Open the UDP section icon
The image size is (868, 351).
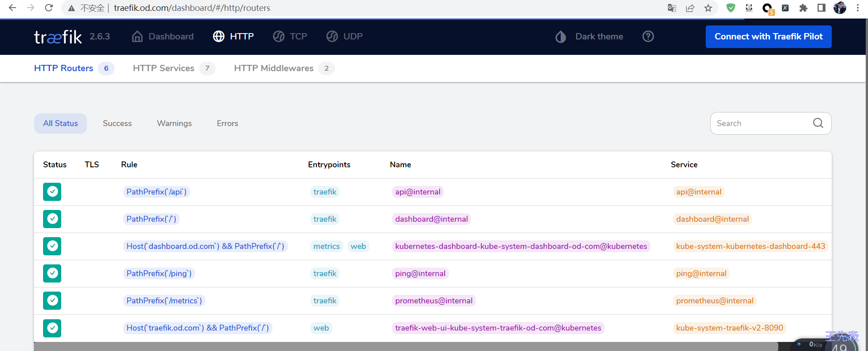(x=332, y=36)
